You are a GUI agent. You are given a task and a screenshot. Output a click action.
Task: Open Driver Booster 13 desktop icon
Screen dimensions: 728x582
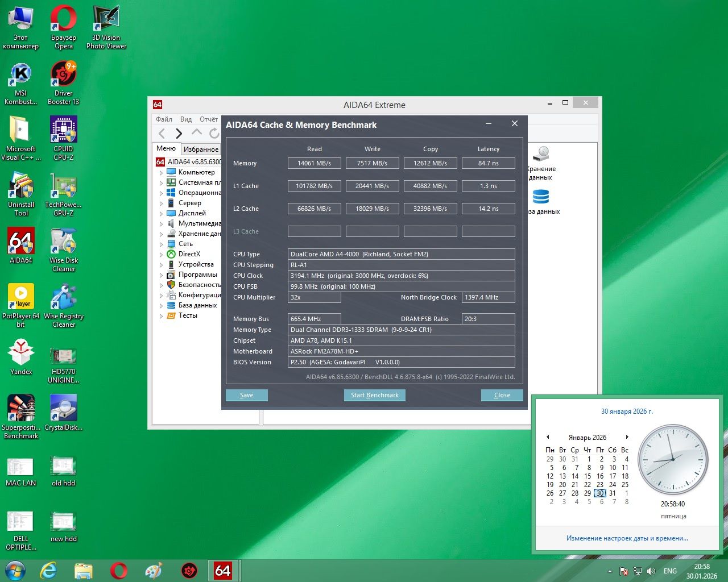point(63,82)
